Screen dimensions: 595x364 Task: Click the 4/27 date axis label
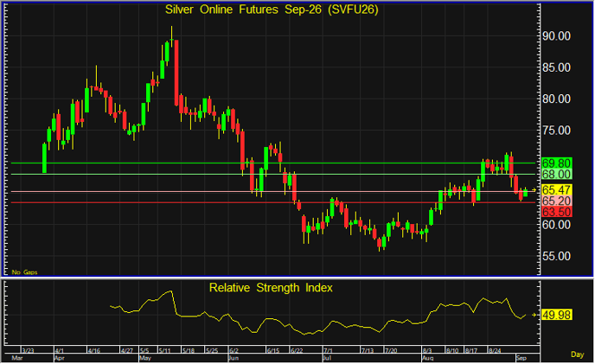pos(127,350)
